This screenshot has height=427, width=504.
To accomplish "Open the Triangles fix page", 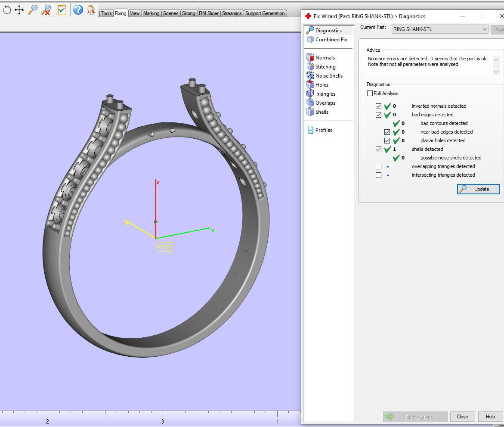I will click(x=325, y=94).
